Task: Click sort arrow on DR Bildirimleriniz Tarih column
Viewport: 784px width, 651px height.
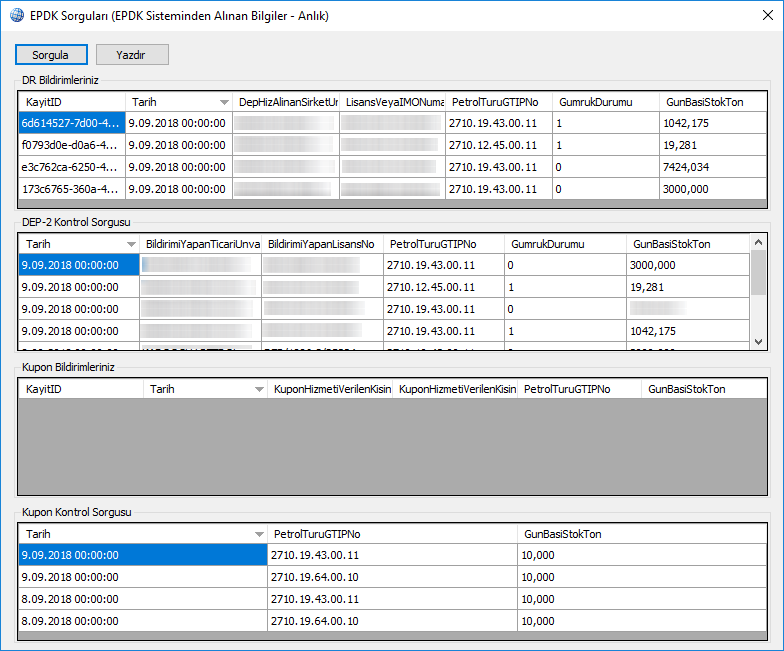Action: (223, 102)
